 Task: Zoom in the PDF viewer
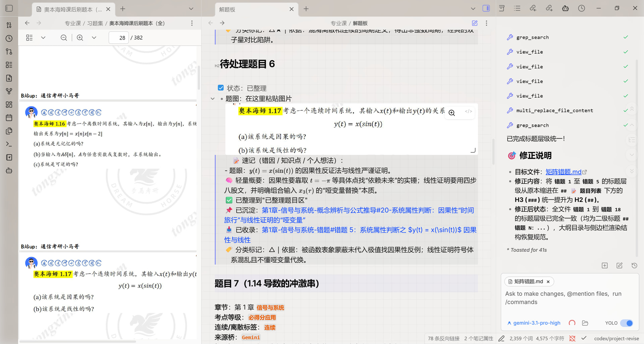pos(80,38)
